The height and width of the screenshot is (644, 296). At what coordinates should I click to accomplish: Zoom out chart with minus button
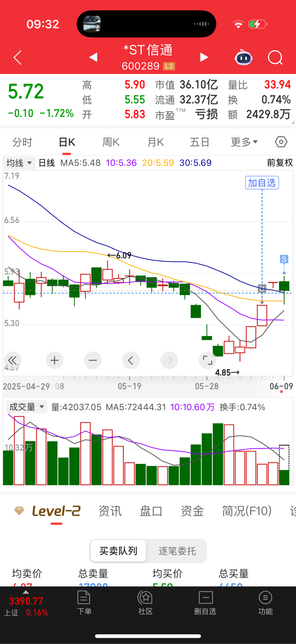(x=93, y=361)
